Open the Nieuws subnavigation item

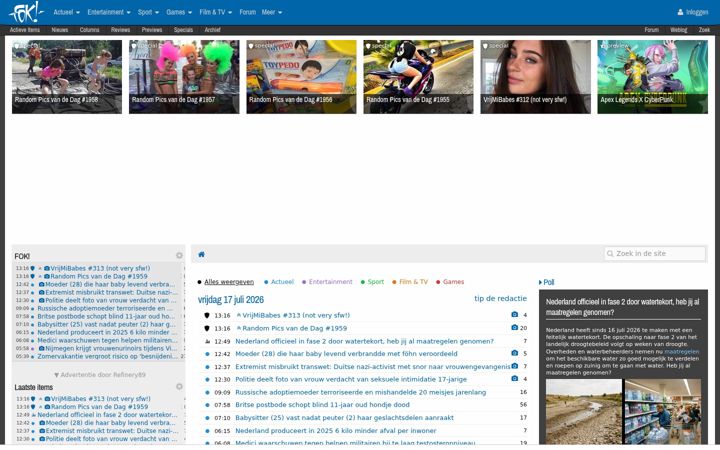pos(60,30)
